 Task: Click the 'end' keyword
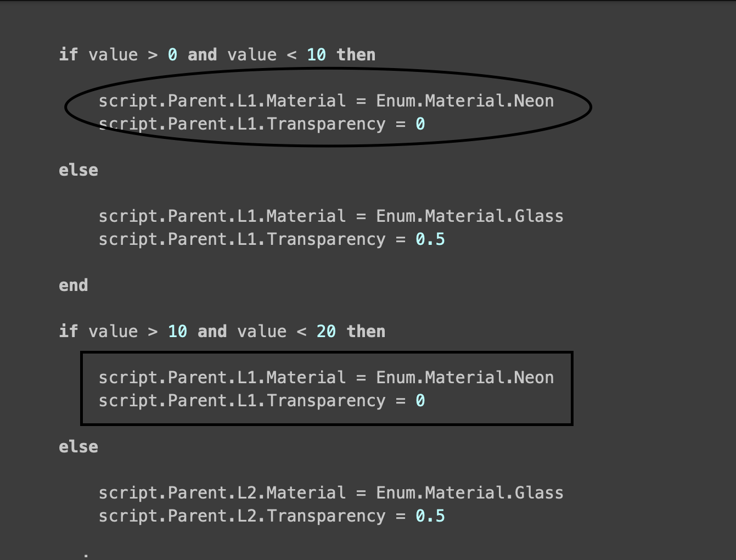point(74,285)
